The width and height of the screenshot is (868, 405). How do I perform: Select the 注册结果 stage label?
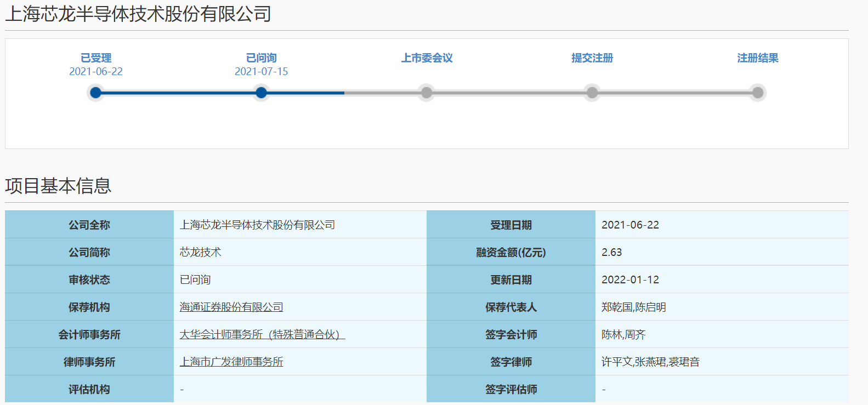757,58
